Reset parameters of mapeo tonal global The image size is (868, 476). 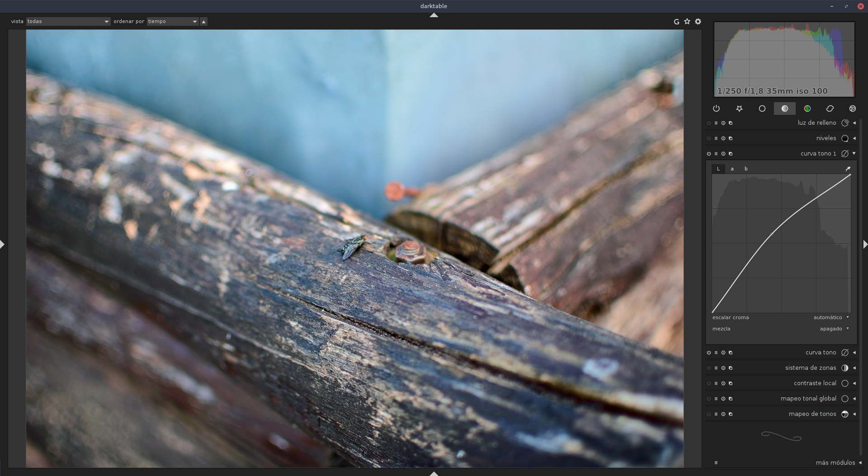pyautogui.click(x=723, y=399)
